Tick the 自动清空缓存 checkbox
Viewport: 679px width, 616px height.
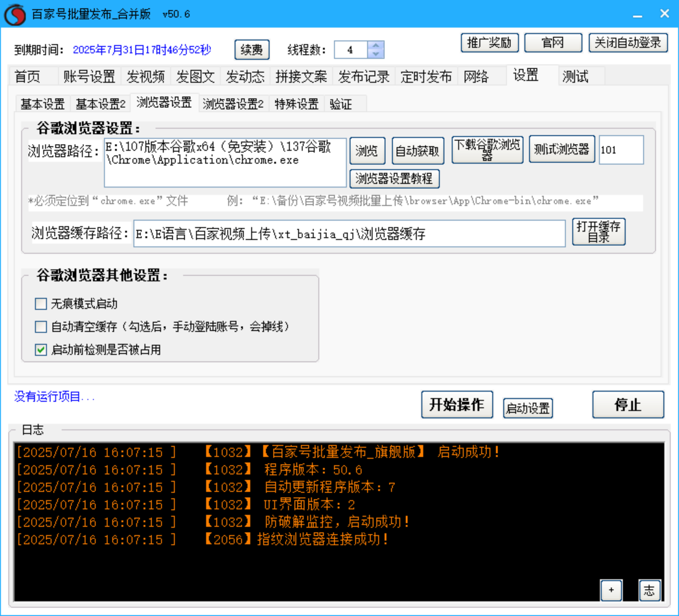click(40, 327)
